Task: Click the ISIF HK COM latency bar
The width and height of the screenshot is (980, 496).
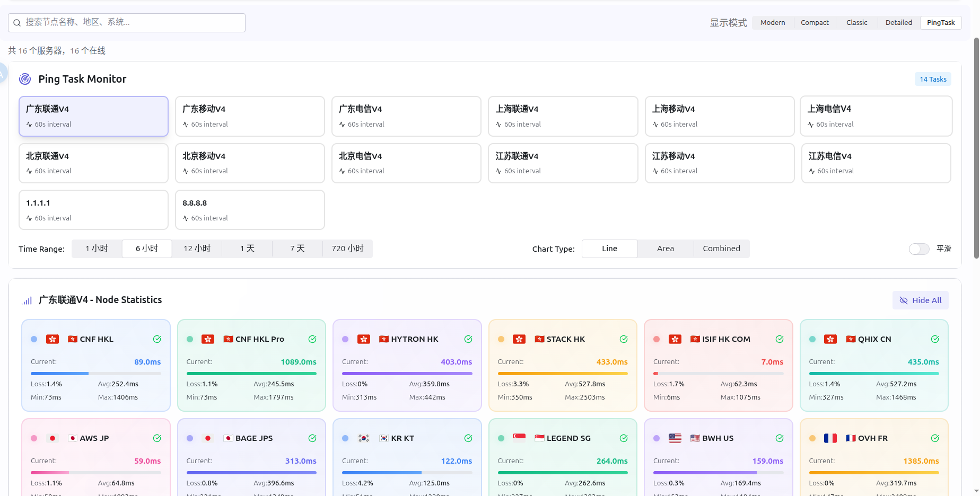Action: (x=718, y=374)
